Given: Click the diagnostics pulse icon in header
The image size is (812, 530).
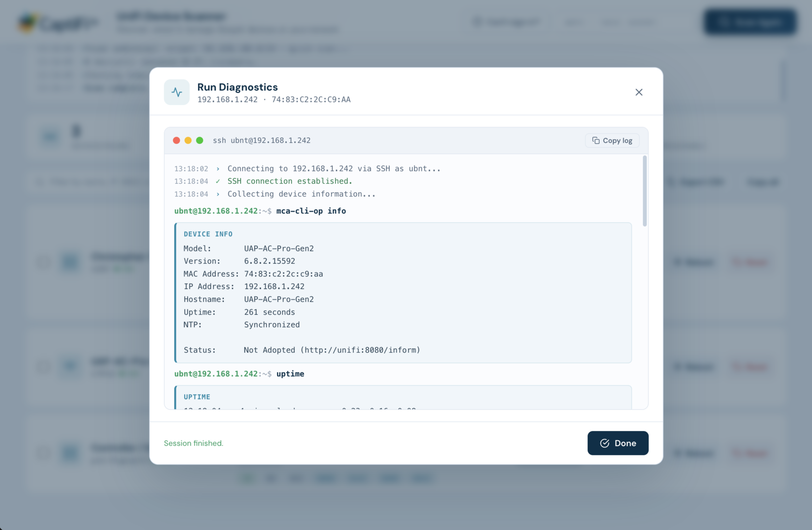Looking at the screenshot, I should coord(177,92).
